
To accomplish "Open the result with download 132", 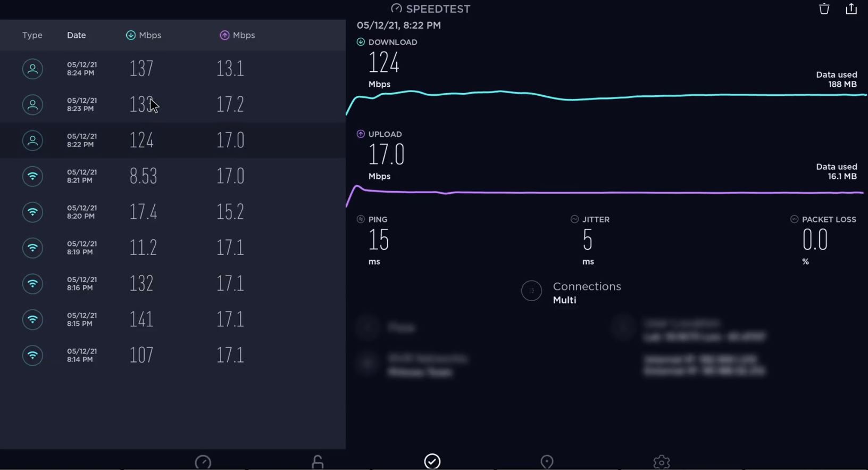I will click(x=173, y=284).
